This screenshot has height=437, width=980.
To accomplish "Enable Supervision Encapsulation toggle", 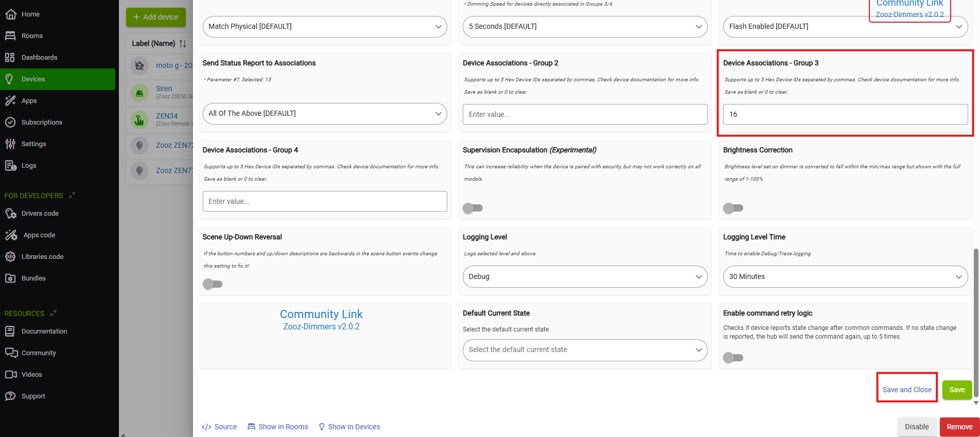I will click(472, 208).
